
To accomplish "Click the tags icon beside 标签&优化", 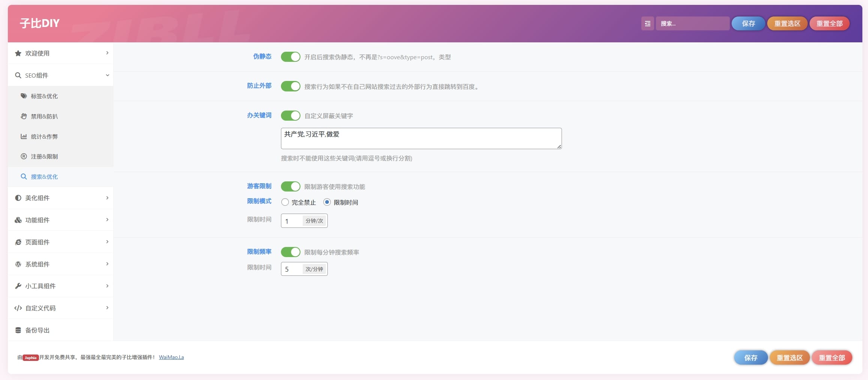I will [24, 96].
